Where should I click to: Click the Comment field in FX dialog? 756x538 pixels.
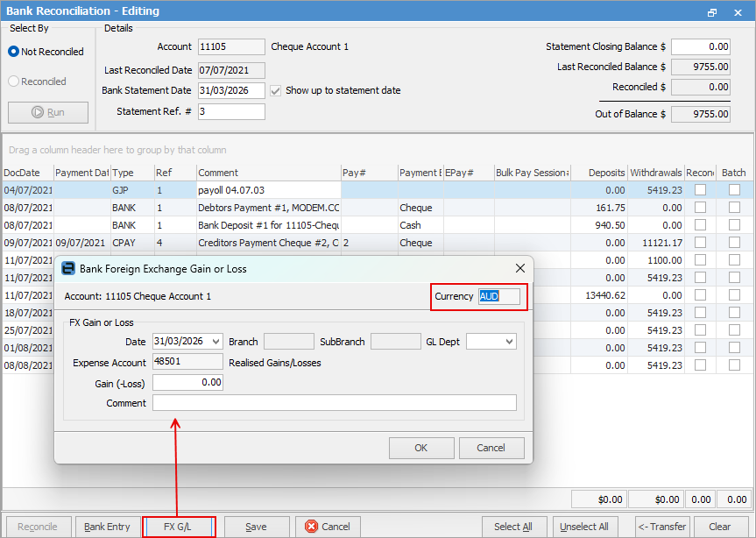click(x=334, y=403)
